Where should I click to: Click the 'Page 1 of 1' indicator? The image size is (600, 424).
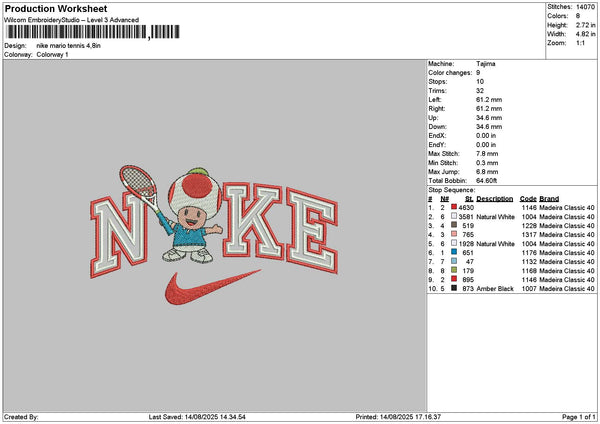(x=579, y=417)
